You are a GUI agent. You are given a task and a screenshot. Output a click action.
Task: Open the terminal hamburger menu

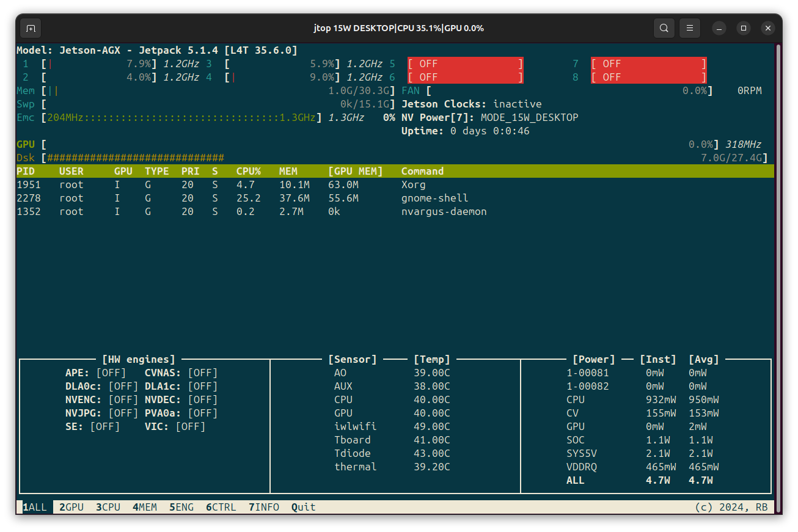(x=689, y=28)
